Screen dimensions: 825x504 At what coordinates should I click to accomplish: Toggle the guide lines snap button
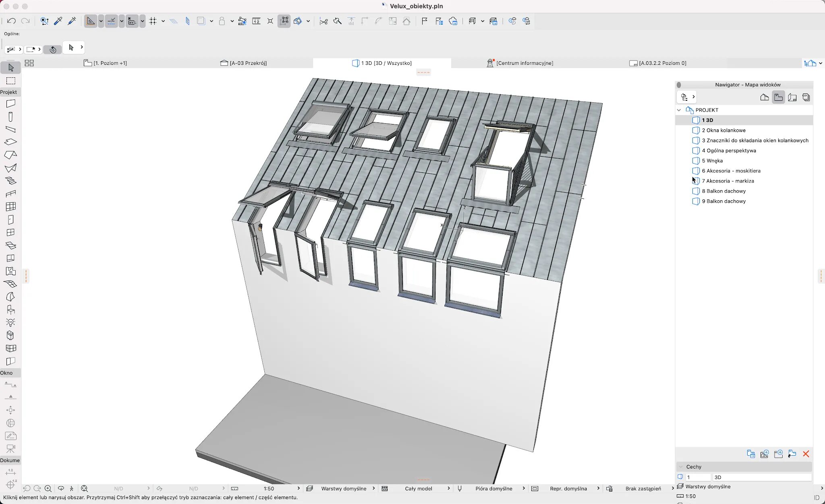(112, 21)
